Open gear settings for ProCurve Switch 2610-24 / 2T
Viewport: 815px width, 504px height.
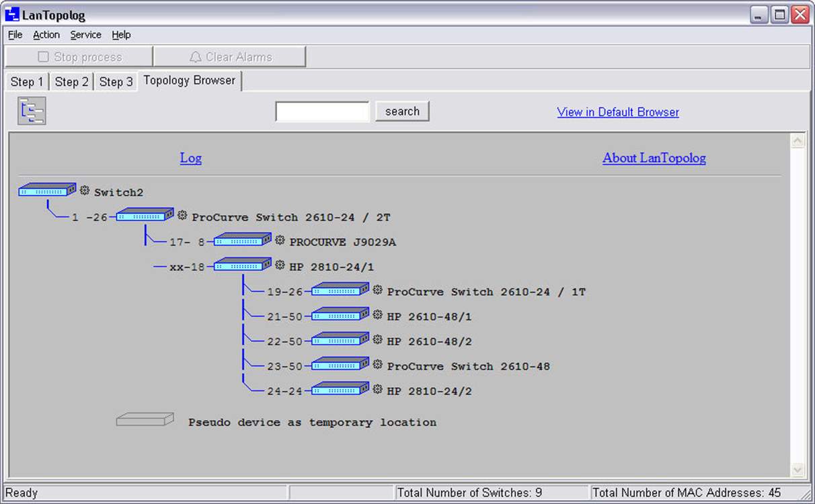pyautogui.click(x=182, y=216)
